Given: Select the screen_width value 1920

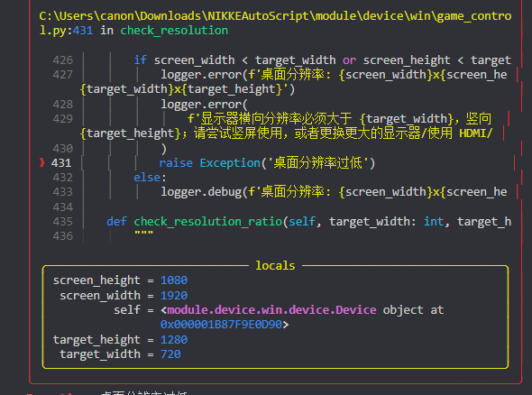Looking at the screenshot, I should pos(174,295).
